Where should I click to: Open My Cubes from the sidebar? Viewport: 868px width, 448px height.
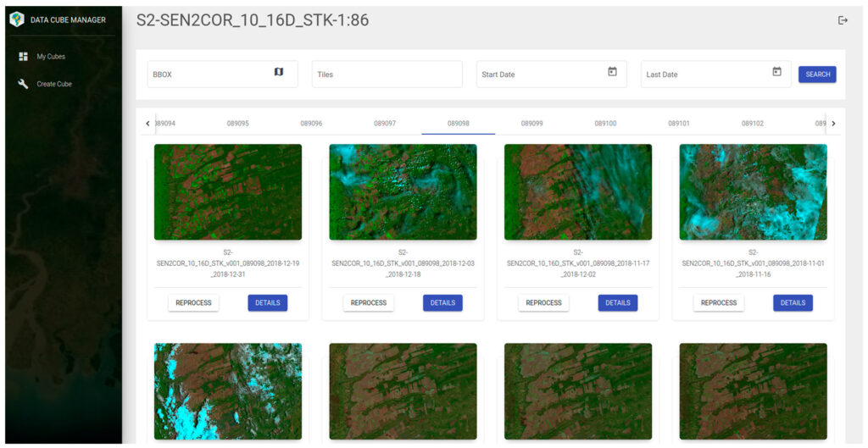point(50,57)
